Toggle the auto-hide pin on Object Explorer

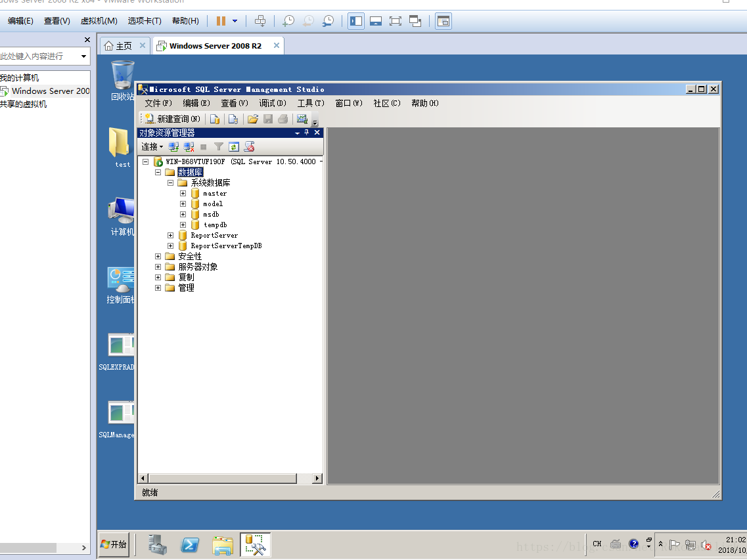pos(307,133)
